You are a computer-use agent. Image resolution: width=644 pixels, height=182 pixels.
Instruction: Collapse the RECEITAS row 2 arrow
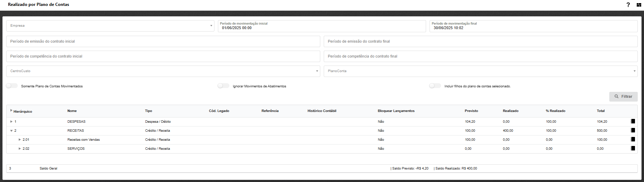tap(11, 131)
